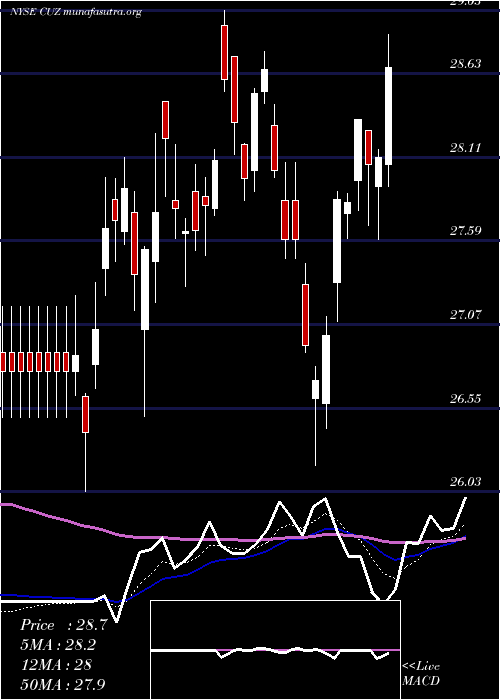Click the 12MA : 28 value

point(56,665)
